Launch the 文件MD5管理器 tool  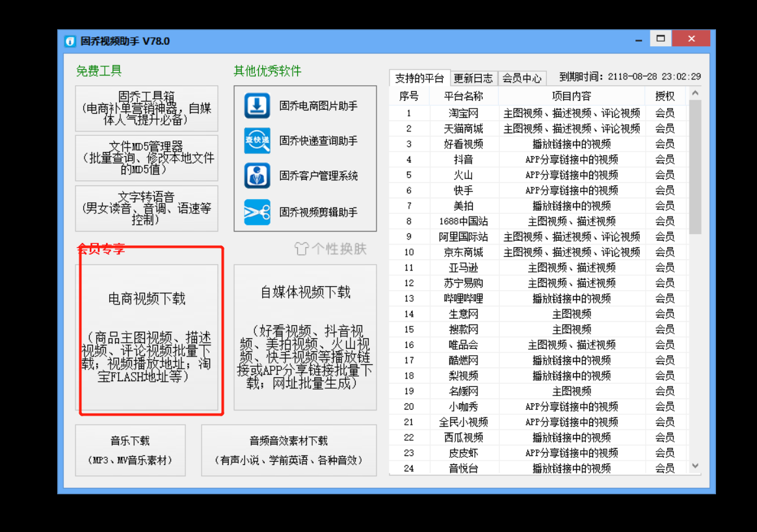(x=147, y=158)
